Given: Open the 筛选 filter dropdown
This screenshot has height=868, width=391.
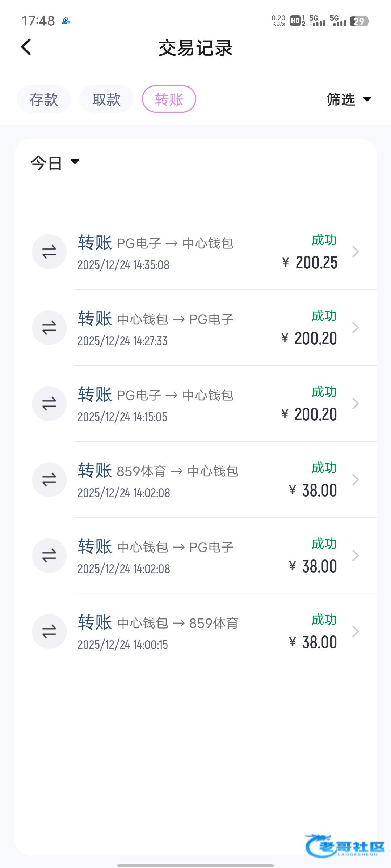Looking at the screenshot, I should (x=349, y=99).
